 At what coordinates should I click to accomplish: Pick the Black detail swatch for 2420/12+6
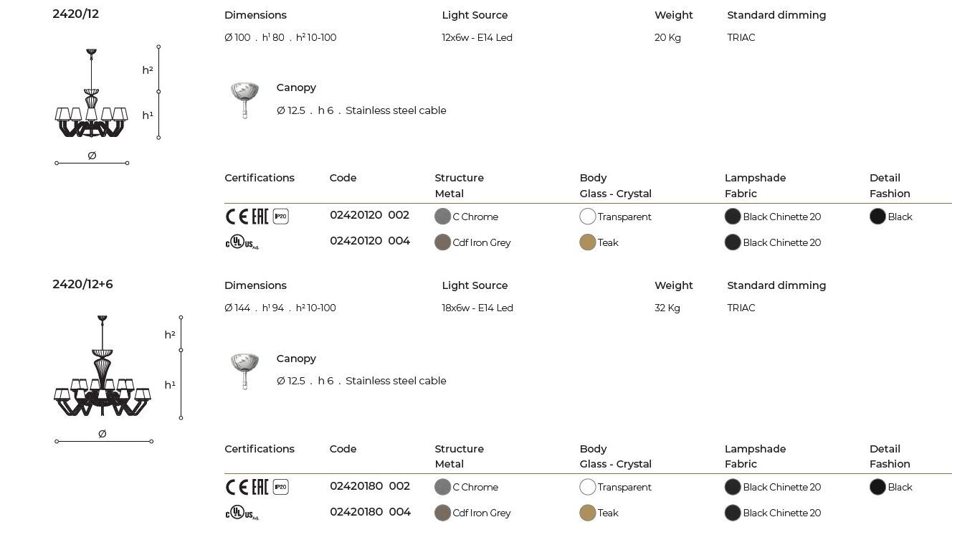877,487
